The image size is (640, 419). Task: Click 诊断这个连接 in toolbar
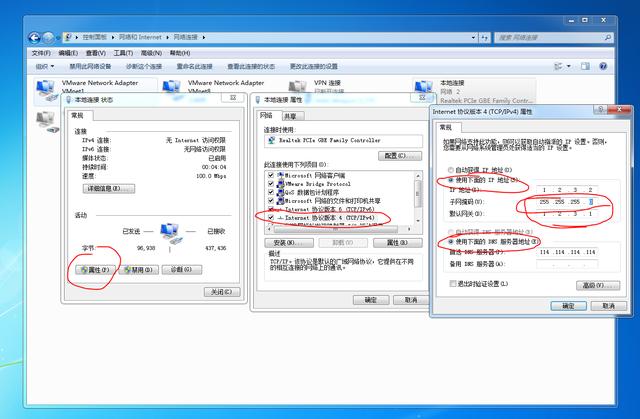pos(144,66)
